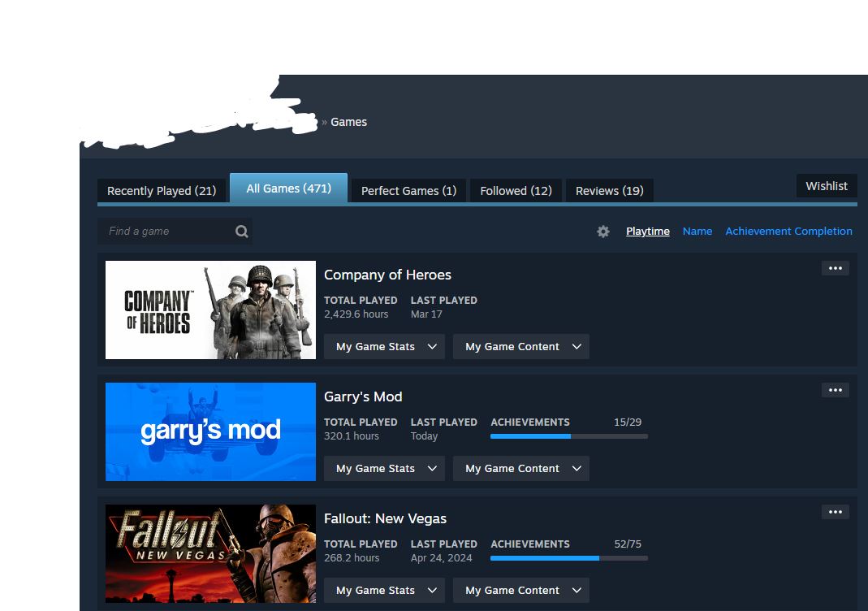Click the 2,429.6 hours playtime value

click(356, 314)
